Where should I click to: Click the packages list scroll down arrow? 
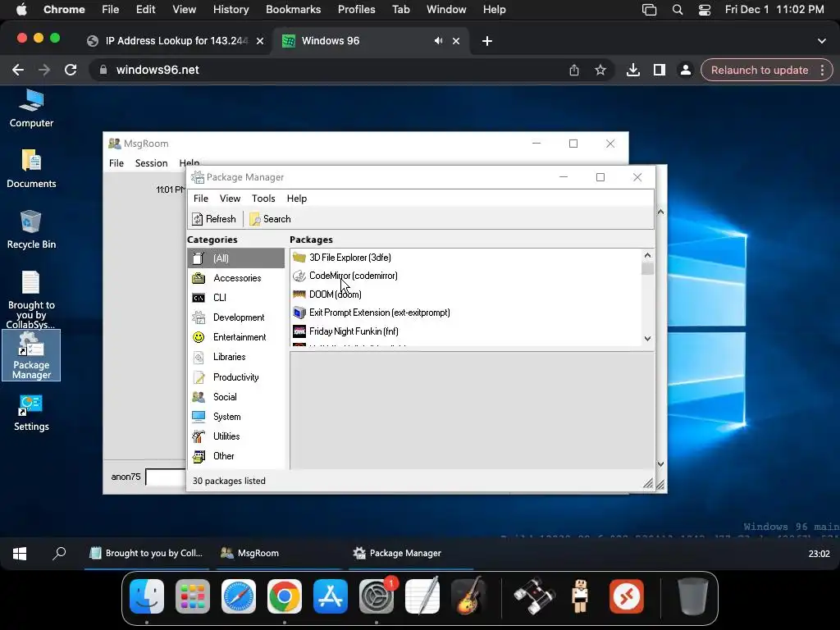647,339
